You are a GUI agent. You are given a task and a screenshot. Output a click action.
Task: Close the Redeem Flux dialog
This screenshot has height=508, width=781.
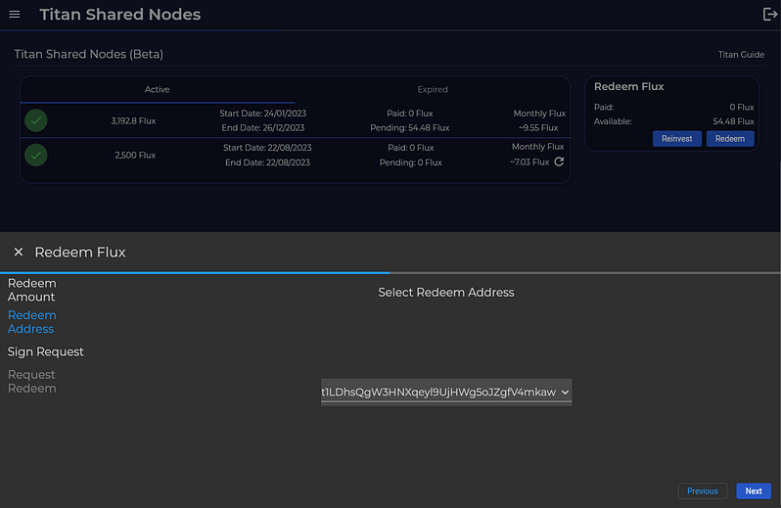[x=18, y=252]
